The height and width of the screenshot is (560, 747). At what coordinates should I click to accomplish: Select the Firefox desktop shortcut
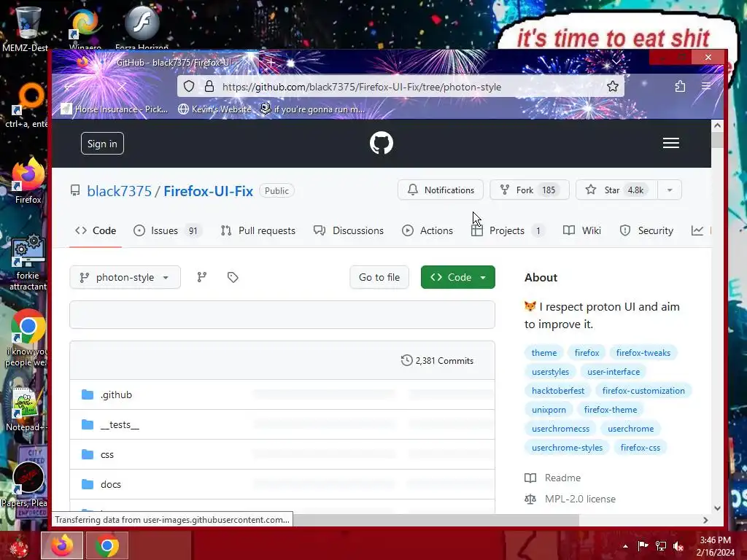tap(28, 182)
